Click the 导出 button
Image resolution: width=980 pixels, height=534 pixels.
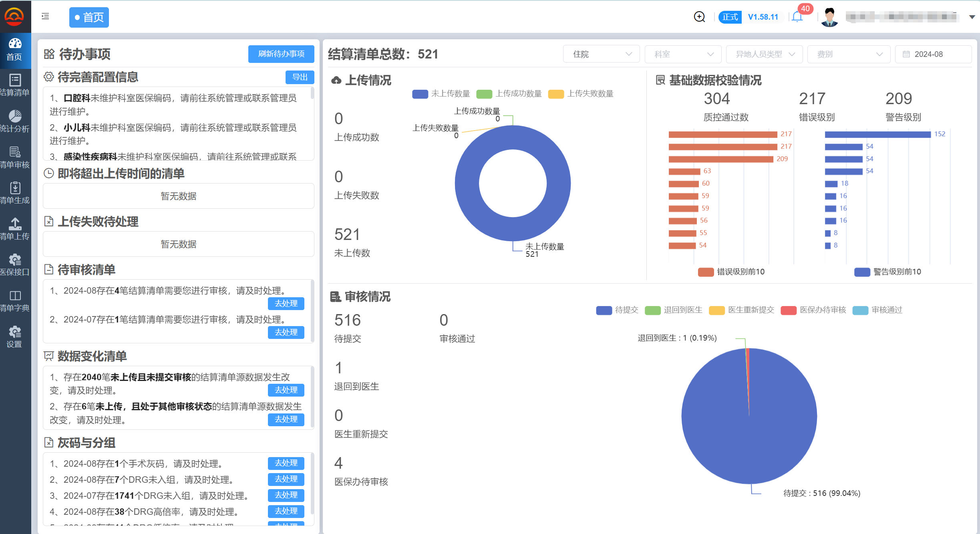[x=300, y=77]
